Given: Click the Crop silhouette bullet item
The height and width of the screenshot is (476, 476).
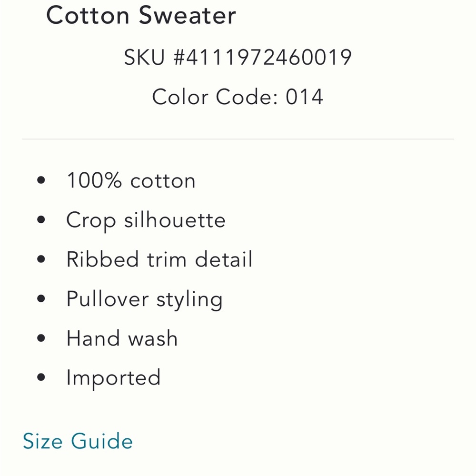Looking at the screenshot, I should click(x=146, y=221).
